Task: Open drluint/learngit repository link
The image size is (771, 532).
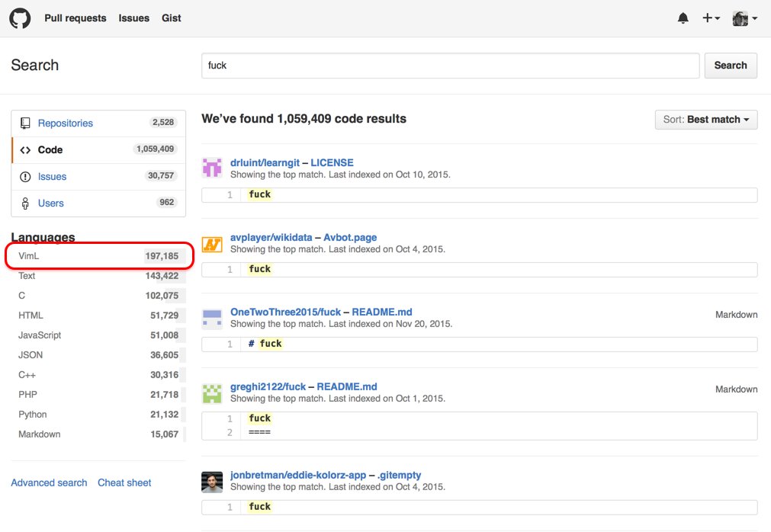Action: pyautogui.click(x=265, y=162)
